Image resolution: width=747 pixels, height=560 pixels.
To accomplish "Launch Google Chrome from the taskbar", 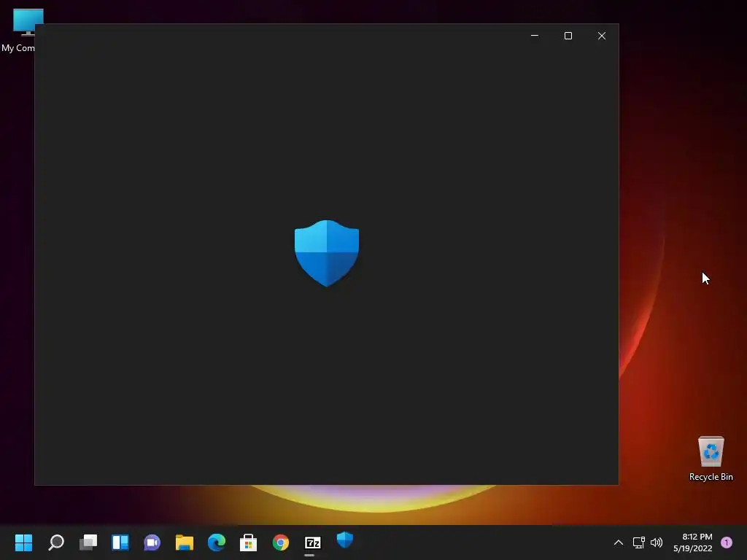I will (x=281, y=542).
